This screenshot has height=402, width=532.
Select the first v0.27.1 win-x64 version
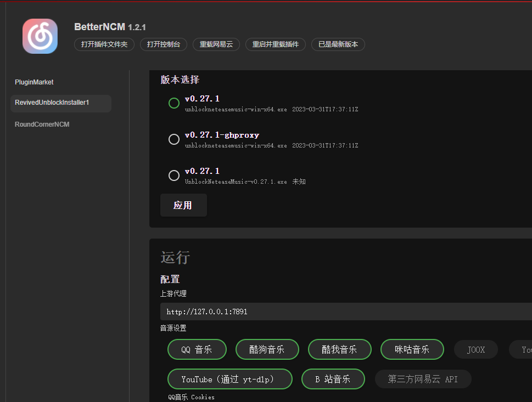click(x=173, y=103)
